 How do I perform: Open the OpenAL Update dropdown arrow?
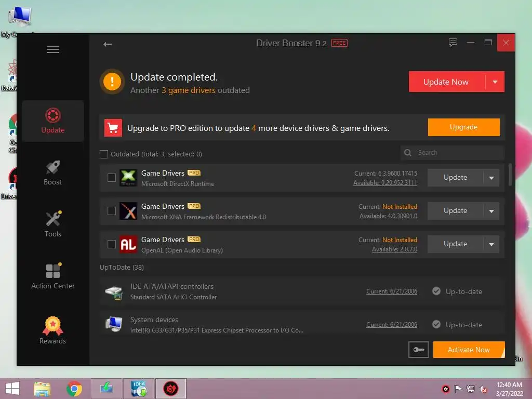coord(491,244)
